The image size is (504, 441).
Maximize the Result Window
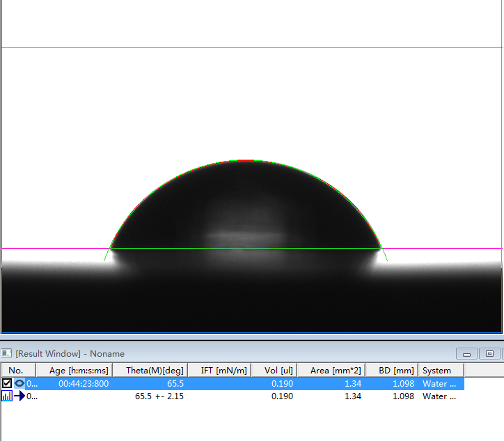point(489,354)
